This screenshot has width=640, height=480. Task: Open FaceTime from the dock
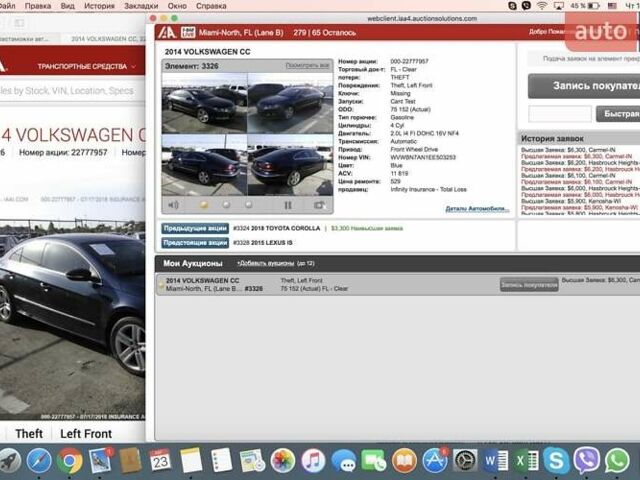coord(373,460)
